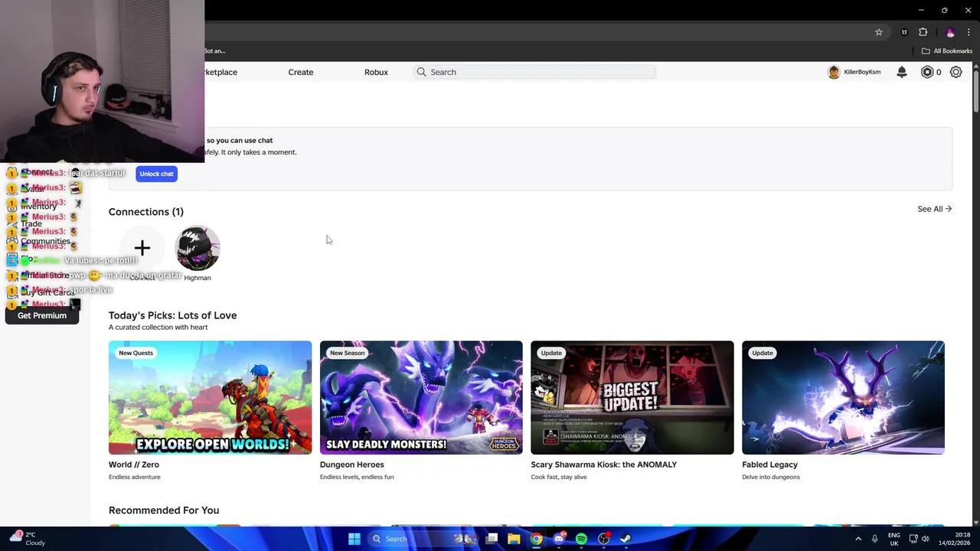Open the Robux balance icon
The image size is (980, 551).
coord(927,72)
